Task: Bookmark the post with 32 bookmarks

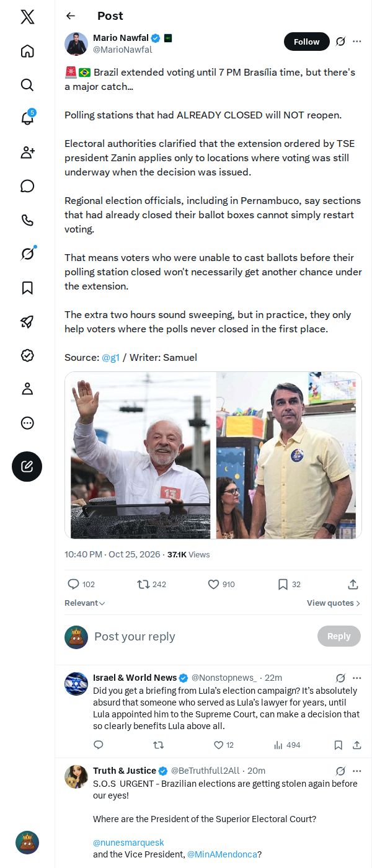Action: point(289,584)
